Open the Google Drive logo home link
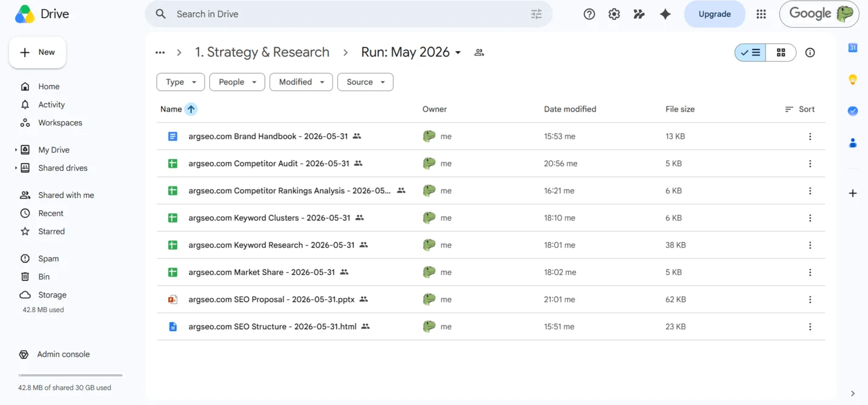The image size is (868, 405). point(42,14)
